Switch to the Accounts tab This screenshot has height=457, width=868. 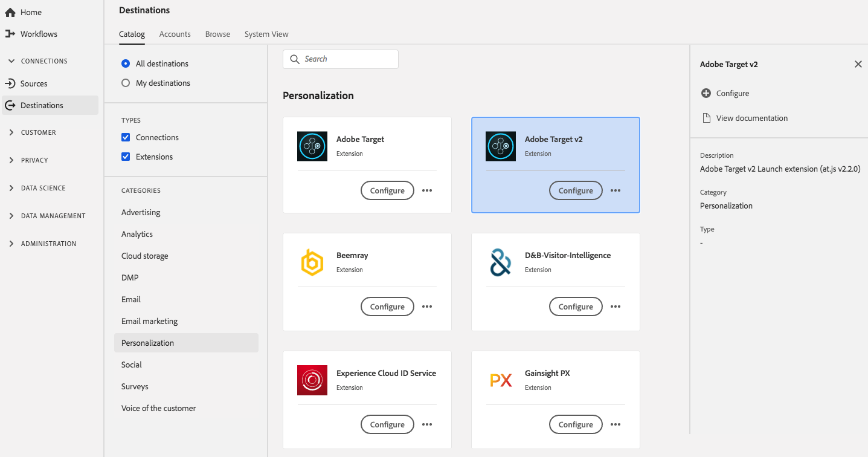175,34
